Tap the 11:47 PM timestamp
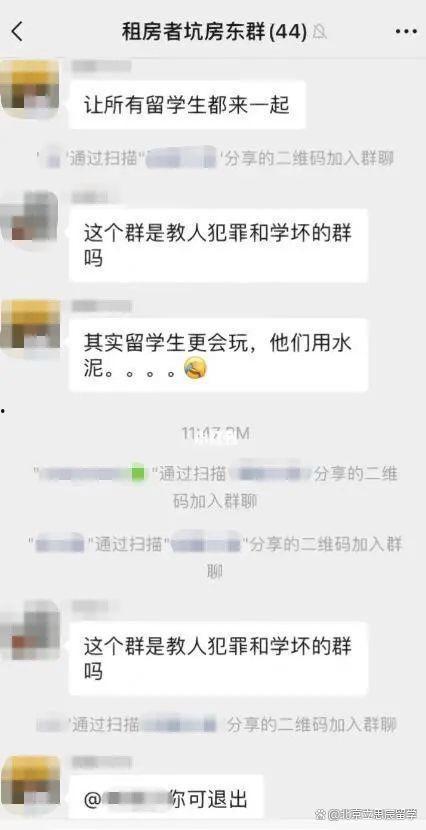 215,434
